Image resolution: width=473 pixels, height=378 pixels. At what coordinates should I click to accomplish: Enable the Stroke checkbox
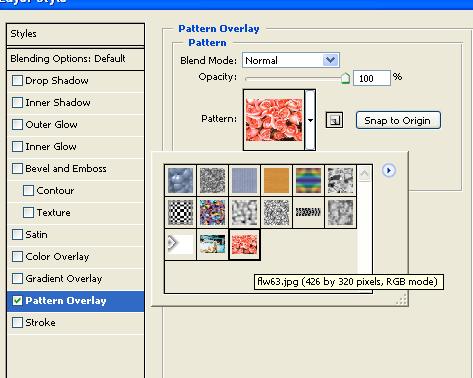(x=17, y=323)
